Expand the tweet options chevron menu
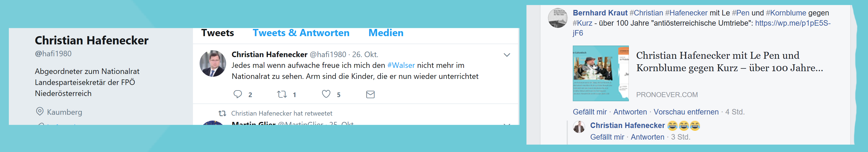The height and width of the screenshot is (152, 868). point(506,55)
